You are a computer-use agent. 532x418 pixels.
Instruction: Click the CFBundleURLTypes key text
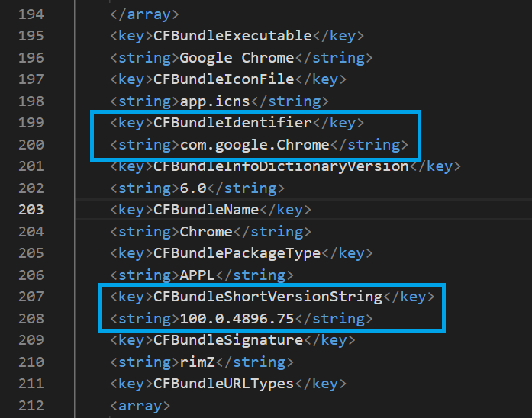click(x=224, y=384)
